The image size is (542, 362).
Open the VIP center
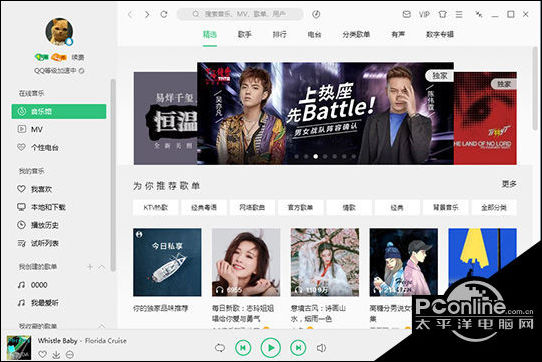[x=424, y=15]
